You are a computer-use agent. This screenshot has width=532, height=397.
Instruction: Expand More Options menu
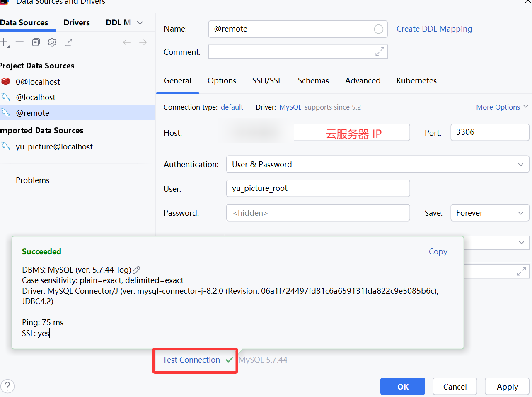(502, 107)
